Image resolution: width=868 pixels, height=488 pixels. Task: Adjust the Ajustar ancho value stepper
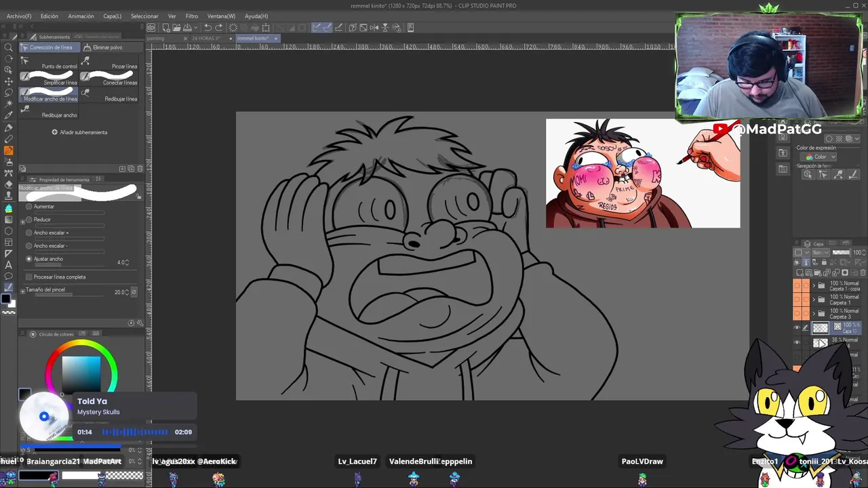coord(127,262)
